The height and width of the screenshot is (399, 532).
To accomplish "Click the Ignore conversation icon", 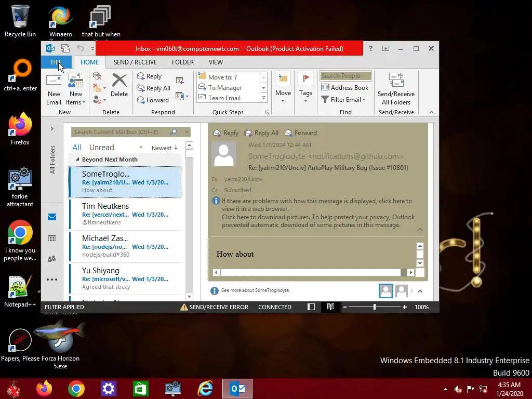I will click(x=97, y=76).
